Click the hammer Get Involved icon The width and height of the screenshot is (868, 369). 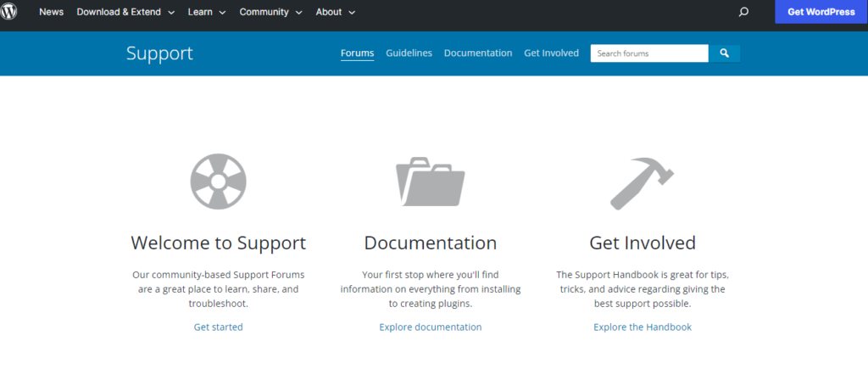(642, 183)
